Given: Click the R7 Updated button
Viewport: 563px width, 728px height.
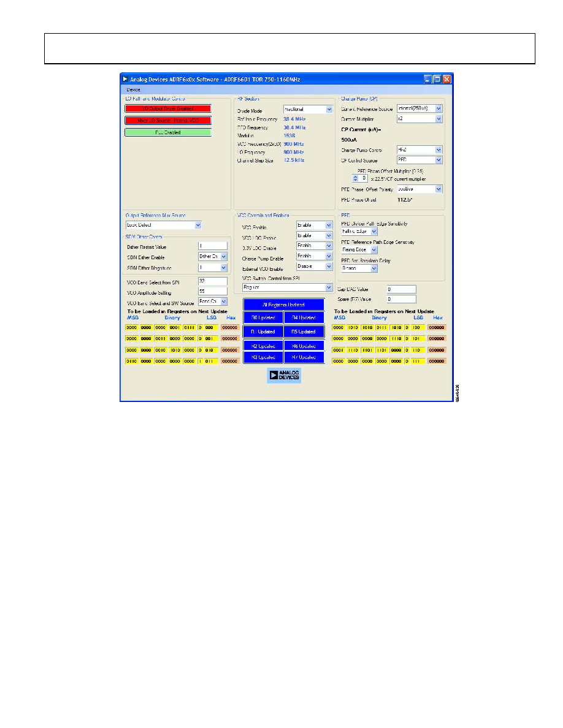Looking at the screenshot, I should point(304,357).
